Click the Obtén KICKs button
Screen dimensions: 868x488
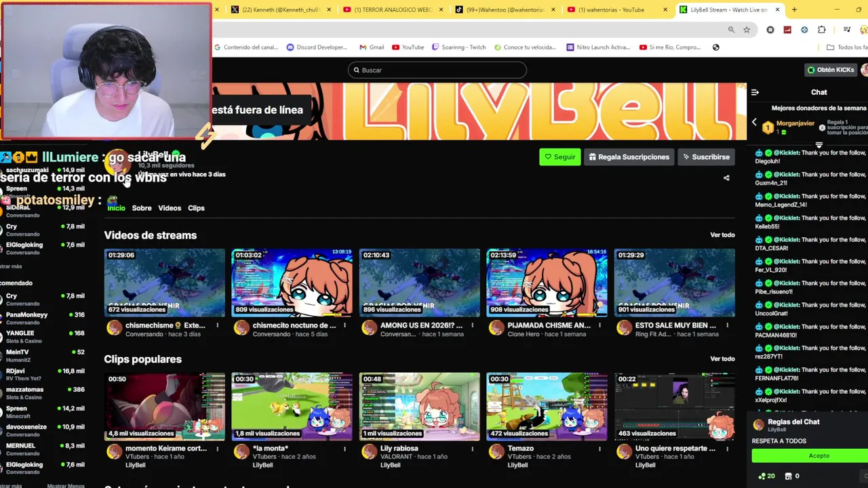pyautogui.click(x=831, y=70)
